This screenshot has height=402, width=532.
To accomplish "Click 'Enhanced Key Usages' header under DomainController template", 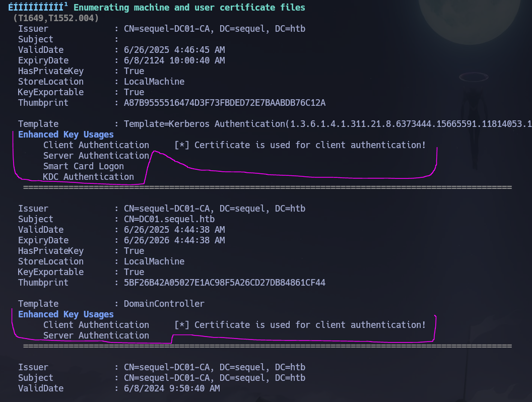I will [x=66, y=314].
